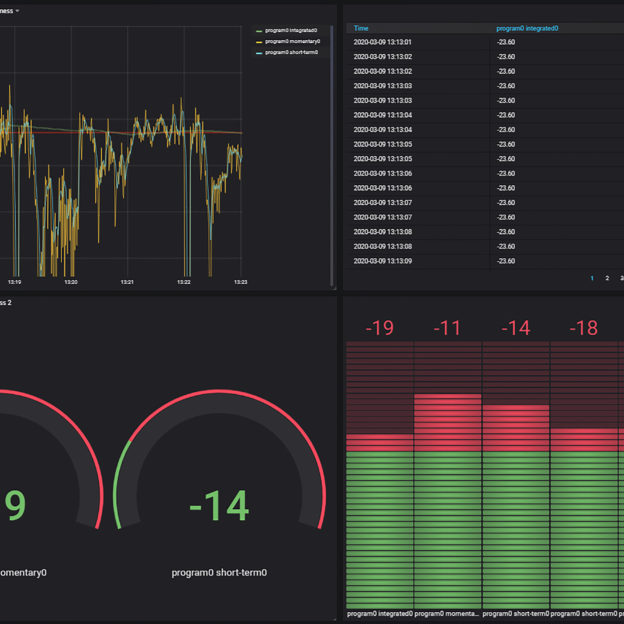Go to table page 1
The height and width of the screenshot is (624, 624).
pos(592,278)
